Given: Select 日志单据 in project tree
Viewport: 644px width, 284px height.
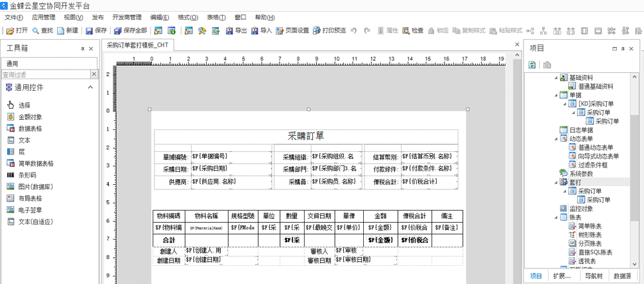Looking at the screenshot, I should click(x=581, y=130).
